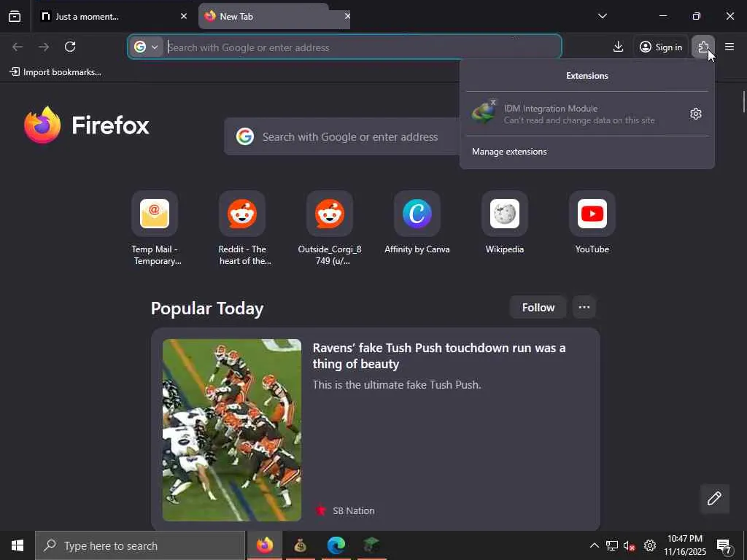Follow the Popular Today section
The height and width of the screenshot is (560, 747).
point(538,307)
